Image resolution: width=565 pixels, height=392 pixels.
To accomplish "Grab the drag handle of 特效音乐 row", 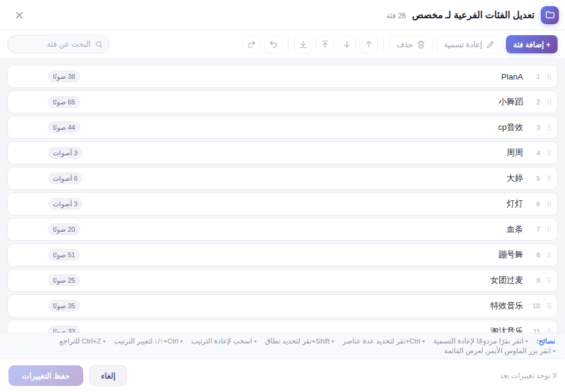I will (549, 306).
